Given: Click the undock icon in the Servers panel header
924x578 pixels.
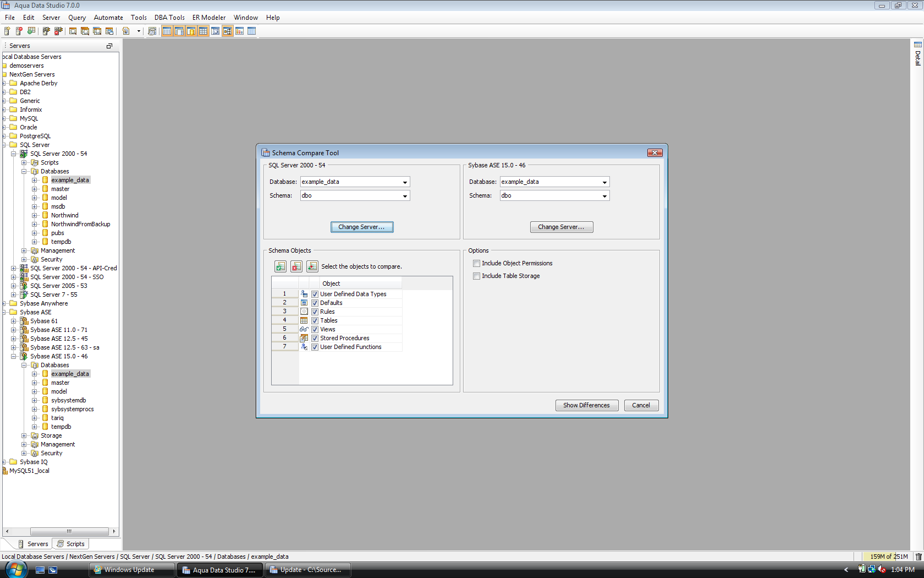Looking at the screenshot, I should 109,46.
